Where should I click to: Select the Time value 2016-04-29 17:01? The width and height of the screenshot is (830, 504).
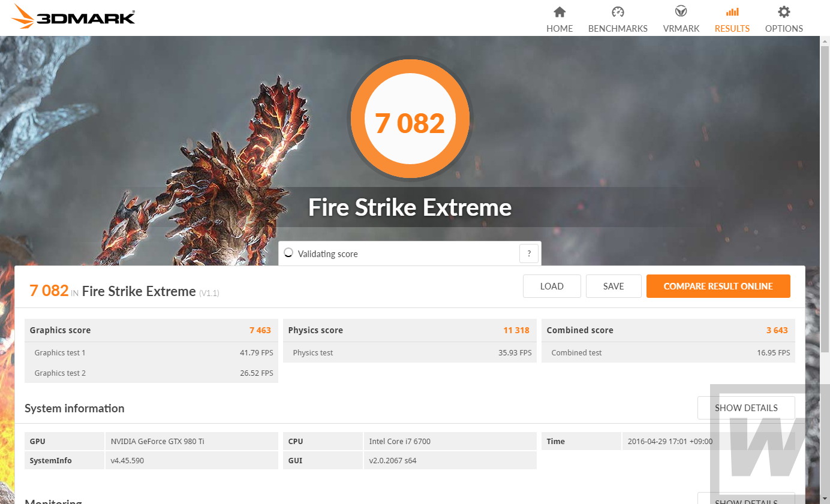[670, 442]
